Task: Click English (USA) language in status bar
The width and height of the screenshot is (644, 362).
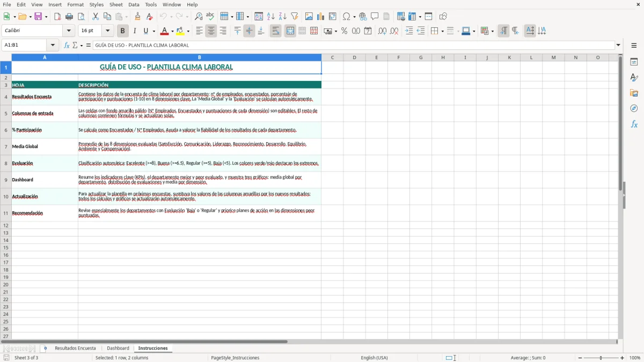Action: (x=374, y=358)
